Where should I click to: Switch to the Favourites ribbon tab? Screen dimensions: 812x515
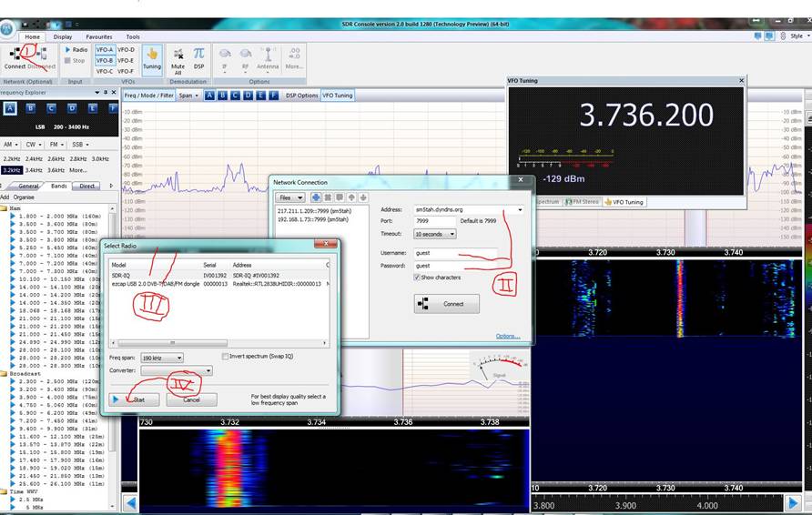tap(99, 36)
